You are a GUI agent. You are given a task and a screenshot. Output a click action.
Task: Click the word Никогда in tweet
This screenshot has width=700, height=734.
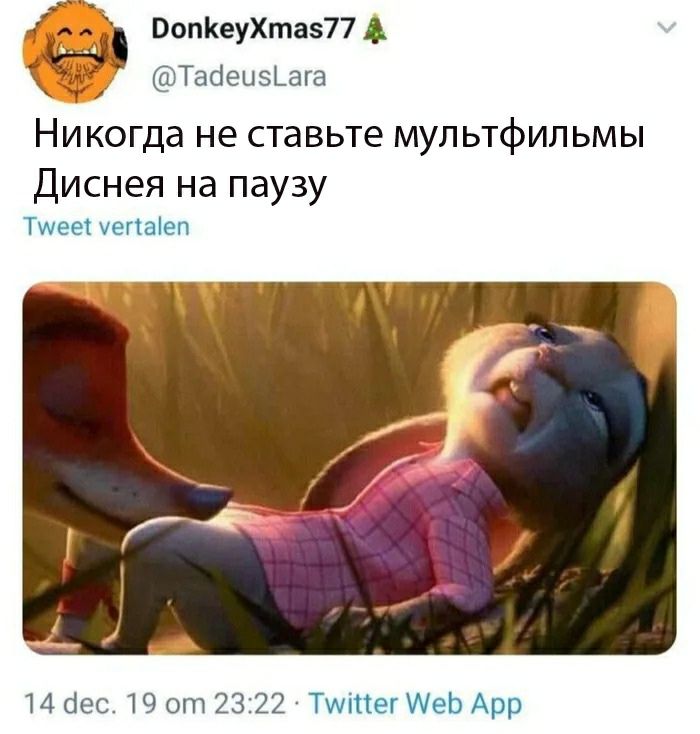[109, 136]
